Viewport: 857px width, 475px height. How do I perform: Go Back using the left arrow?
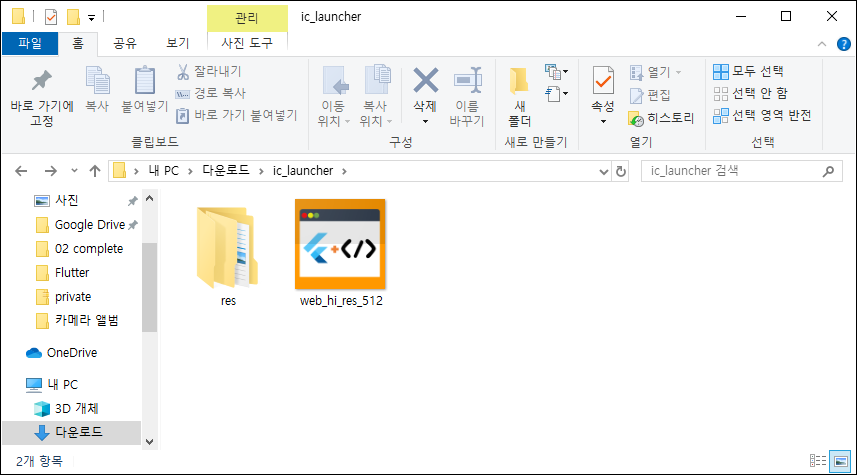tap(21, 171)
